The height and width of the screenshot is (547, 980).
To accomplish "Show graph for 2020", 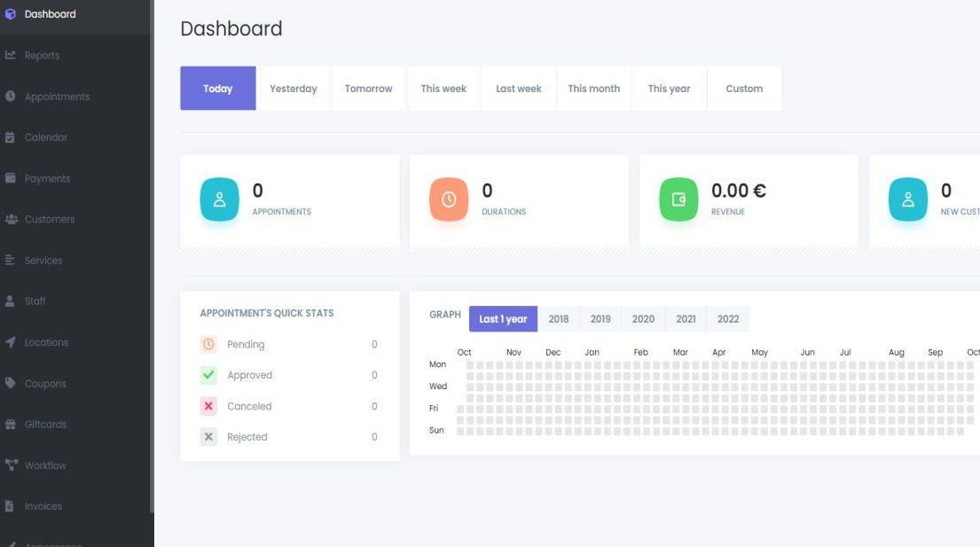I will coord(643,318).
